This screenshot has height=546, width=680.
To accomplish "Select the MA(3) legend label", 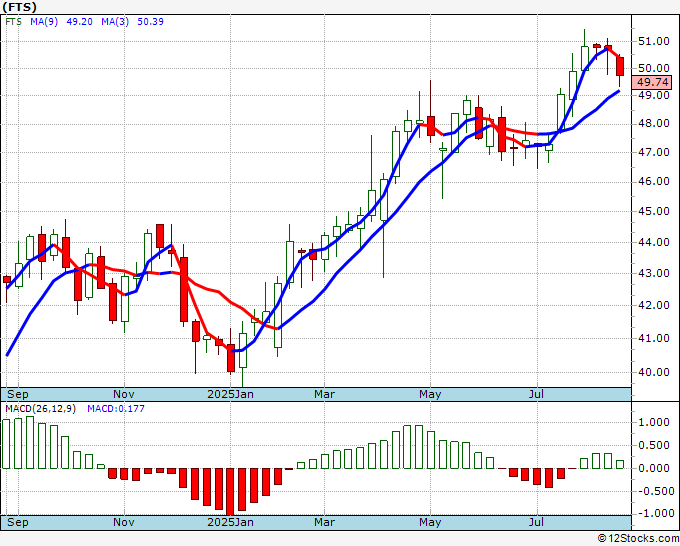I will coord(115,22).
